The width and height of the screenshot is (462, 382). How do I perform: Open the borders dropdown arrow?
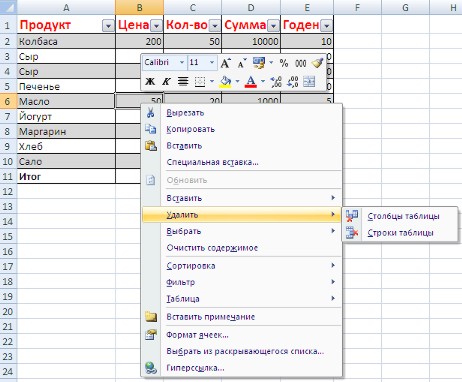point(212,81)
